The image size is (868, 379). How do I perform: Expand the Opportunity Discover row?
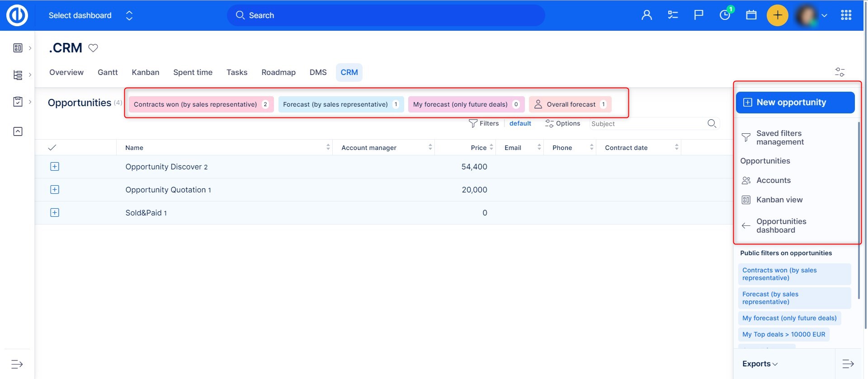[55, 167]
